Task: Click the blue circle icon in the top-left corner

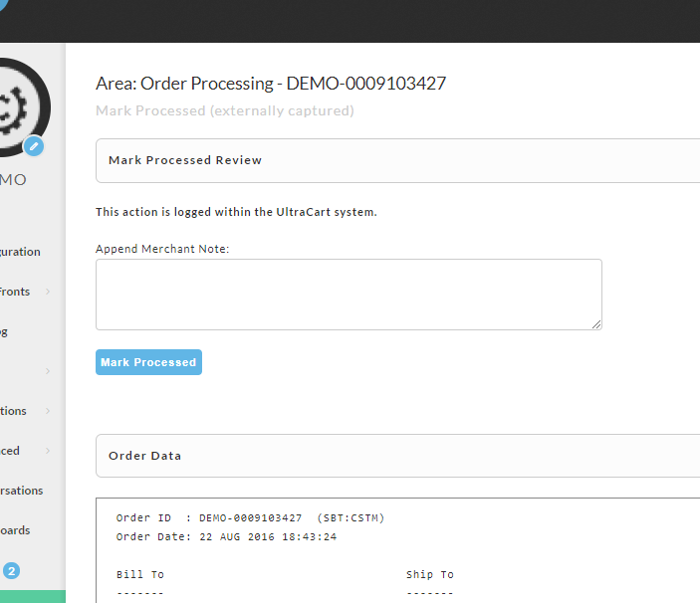Action: [x=4, y=4]
